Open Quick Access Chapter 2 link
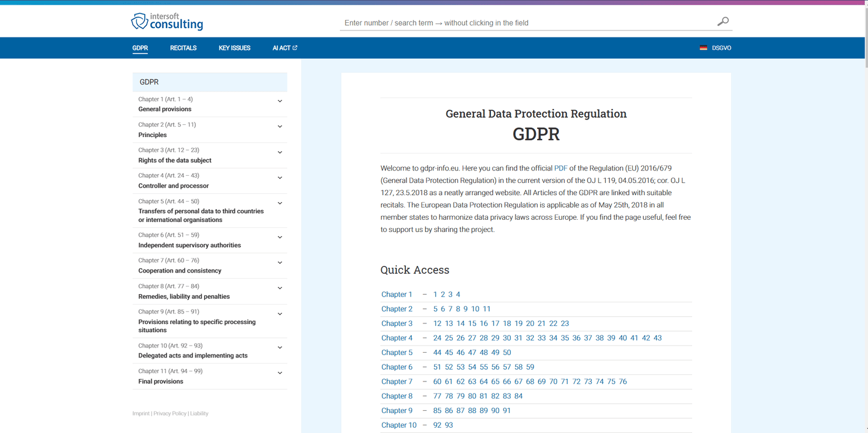Viewport: 868px width, 433px height. pos(397,309)
